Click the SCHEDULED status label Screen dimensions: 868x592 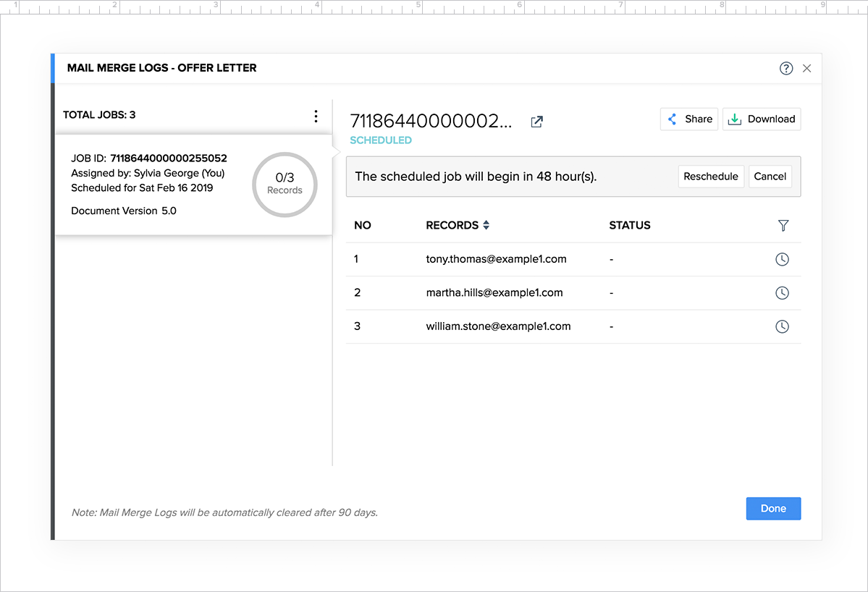(381, 140)
